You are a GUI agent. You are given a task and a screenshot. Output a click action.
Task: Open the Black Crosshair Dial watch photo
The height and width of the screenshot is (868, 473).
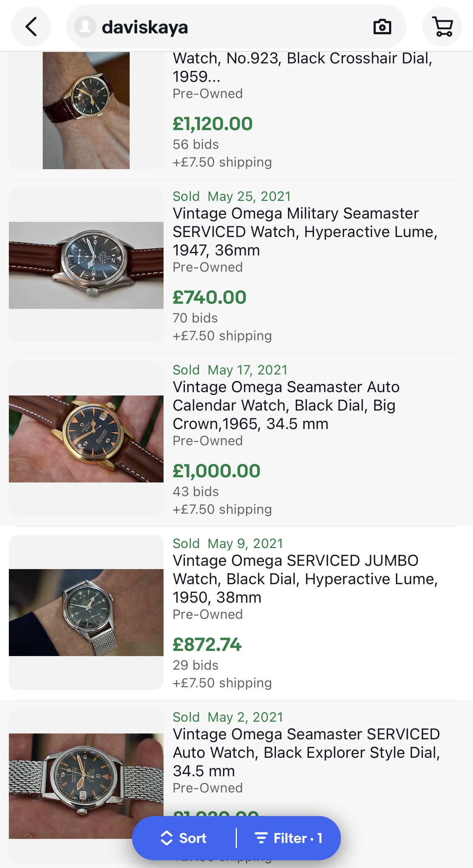tap(86, 111)
